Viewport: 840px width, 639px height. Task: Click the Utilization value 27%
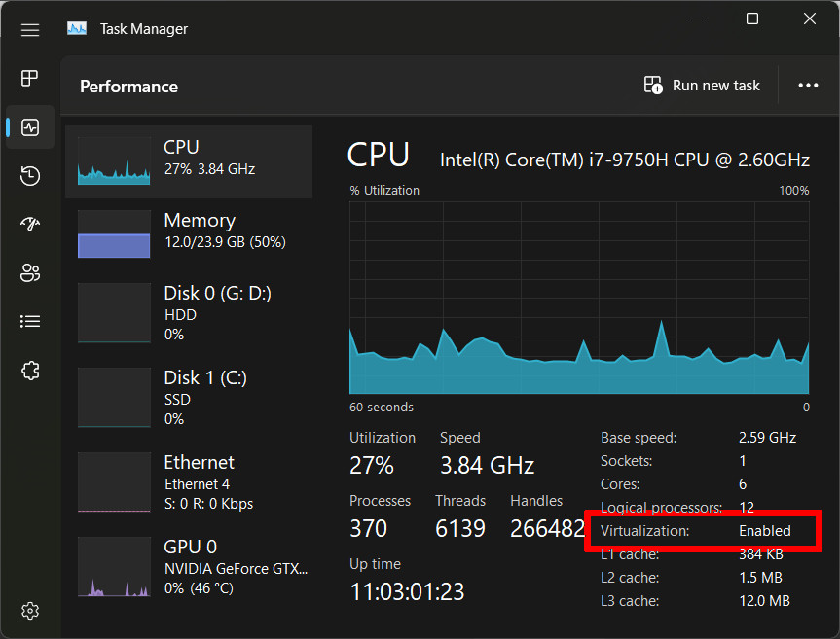click(372, 465)
